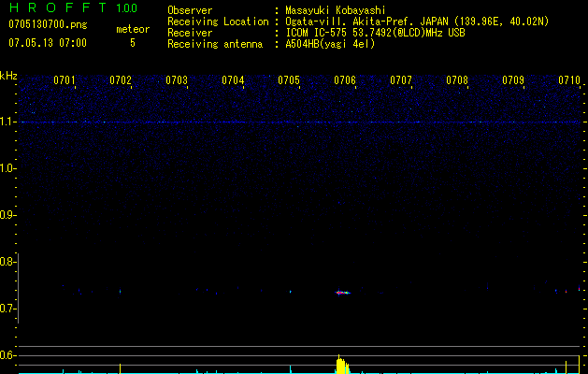Click the 0.8 frequency axis label
Viewport: 588px width, 374px height.
(x=7, y=262)
